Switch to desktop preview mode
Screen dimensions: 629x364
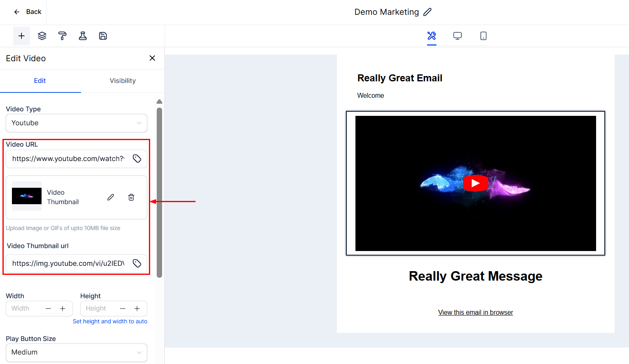coord(457,36)
